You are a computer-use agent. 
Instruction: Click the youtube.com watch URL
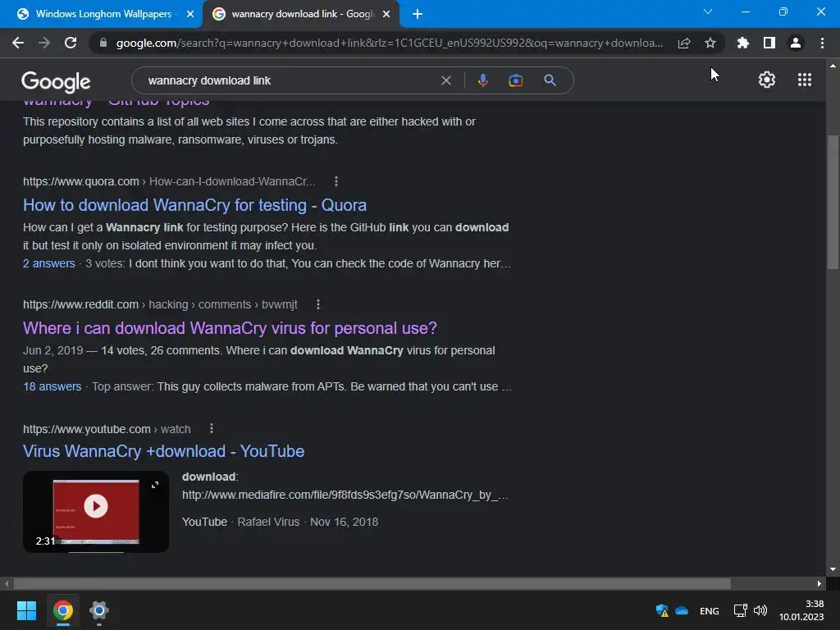pos(107,429)
